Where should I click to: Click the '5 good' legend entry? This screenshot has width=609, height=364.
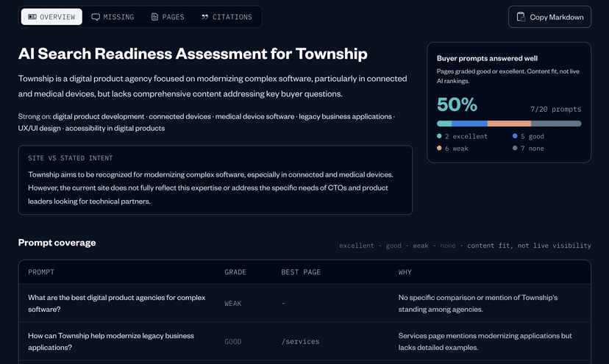pos(528,136)
